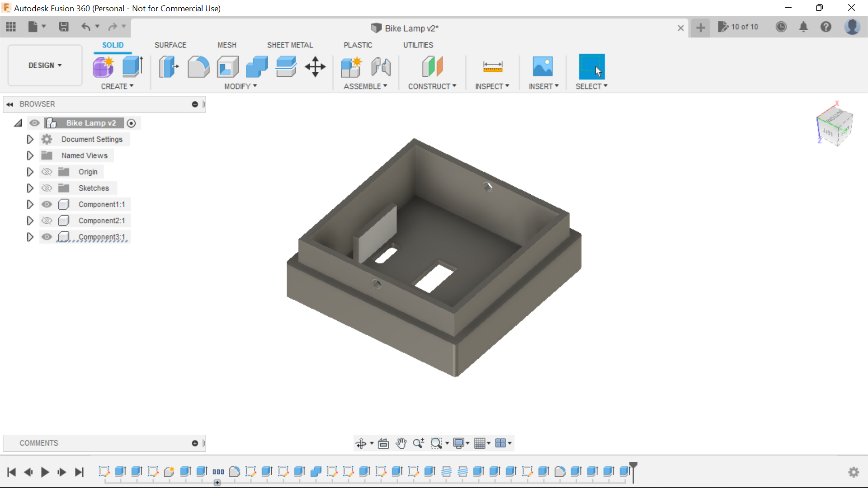Activate the Measure tool under Inspect
The height and width of the screenshot is (488, 868).
pos(493,66)
